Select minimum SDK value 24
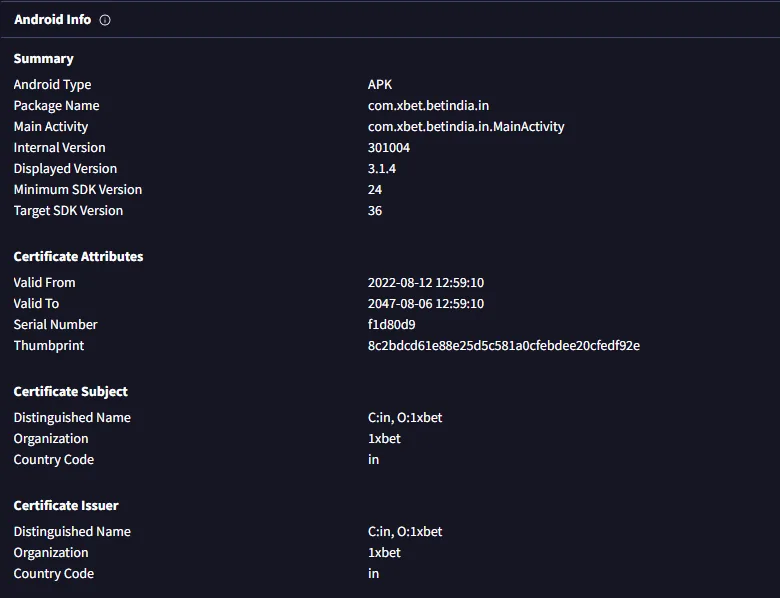This screenshot has width=780, height=598. coord(375,190)
